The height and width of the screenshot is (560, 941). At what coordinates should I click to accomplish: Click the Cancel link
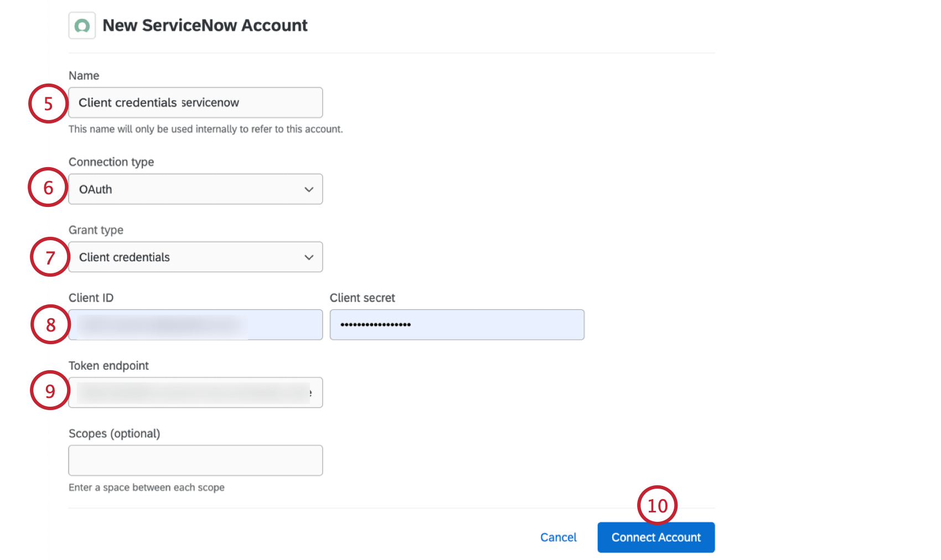pos(558,537)
